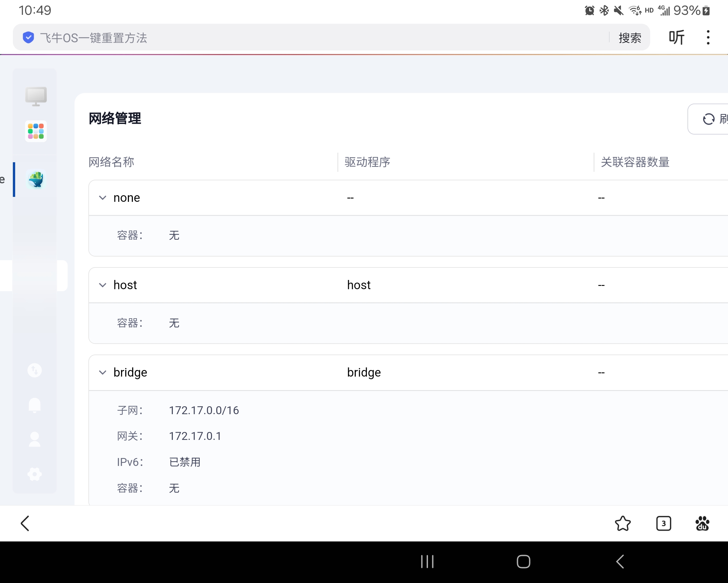The height and width of the screenshot is (583, 728).
Task: Tap the alarm icon in status bar
Action: (x=590, y=11)
